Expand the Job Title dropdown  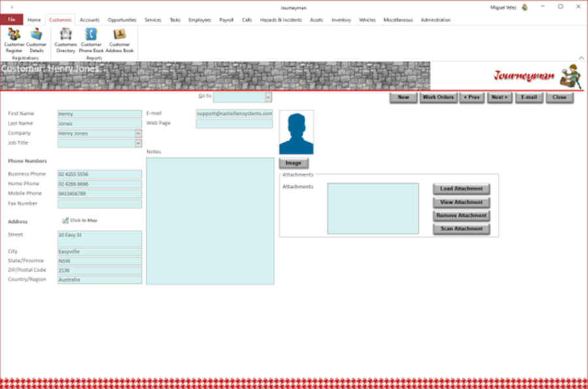click(139, 143)
